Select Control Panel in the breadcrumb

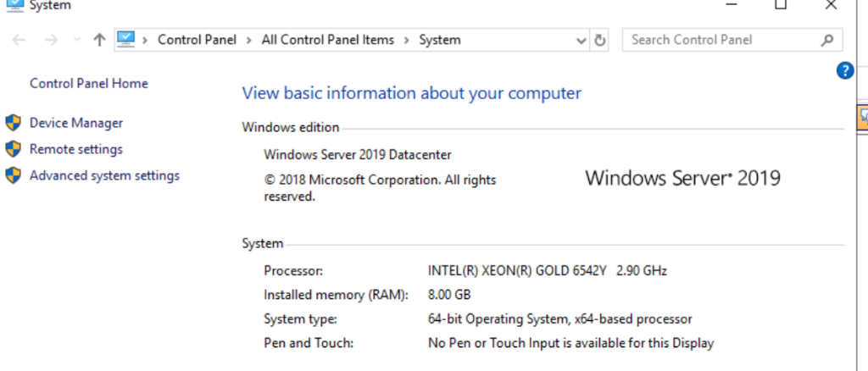(197, 40)
